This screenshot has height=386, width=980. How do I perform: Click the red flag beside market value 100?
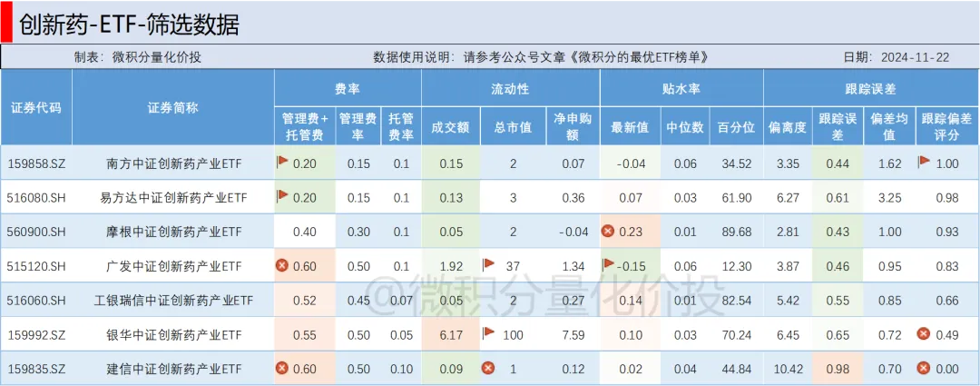tap(488, 332)
